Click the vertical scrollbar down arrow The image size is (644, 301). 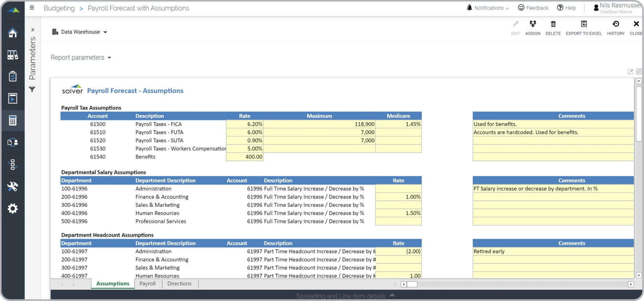pyautogui.click(x=639, y=276)
